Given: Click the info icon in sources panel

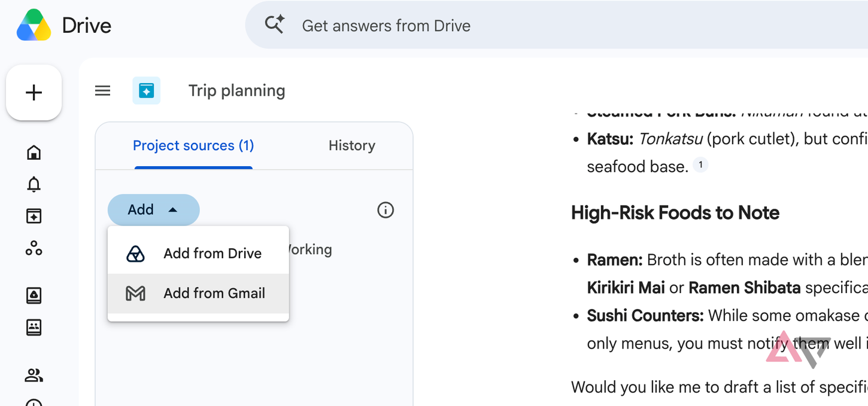Looking at the screenshot, I should [x=386, y=210].
